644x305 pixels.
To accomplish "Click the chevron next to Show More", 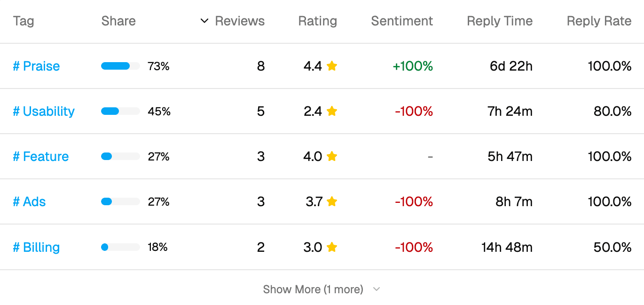I will 376,289.
